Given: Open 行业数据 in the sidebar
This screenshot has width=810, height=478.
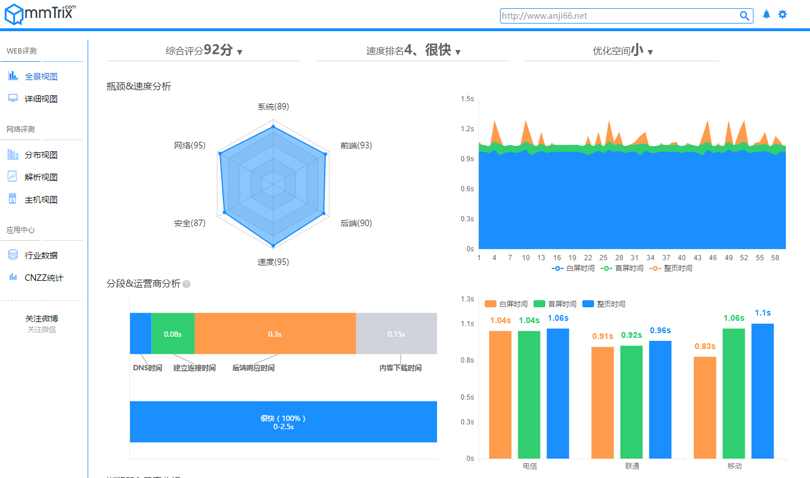Looking at the screenshot, I should pos(41,255).
